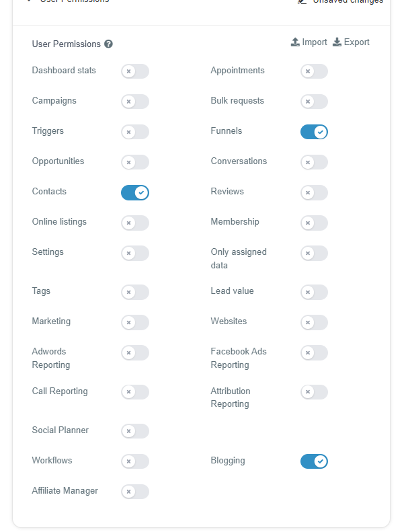Screen dimensions: 408x532
Task: Turn off the Contacts permission
Action: click(x=135, y=193)
